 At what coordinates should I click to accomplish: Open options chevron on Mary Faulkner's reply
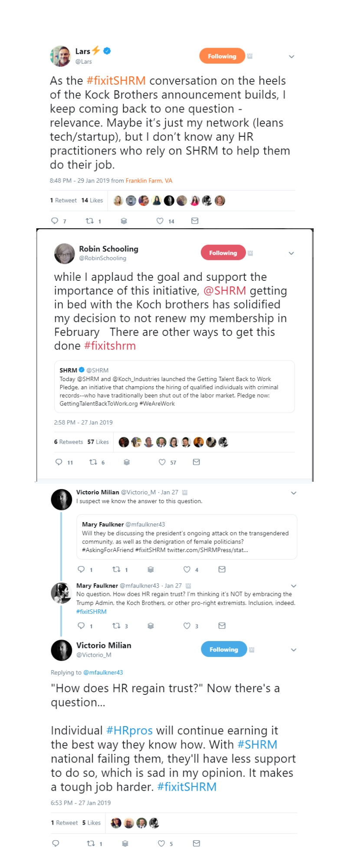tap(294, 586)
